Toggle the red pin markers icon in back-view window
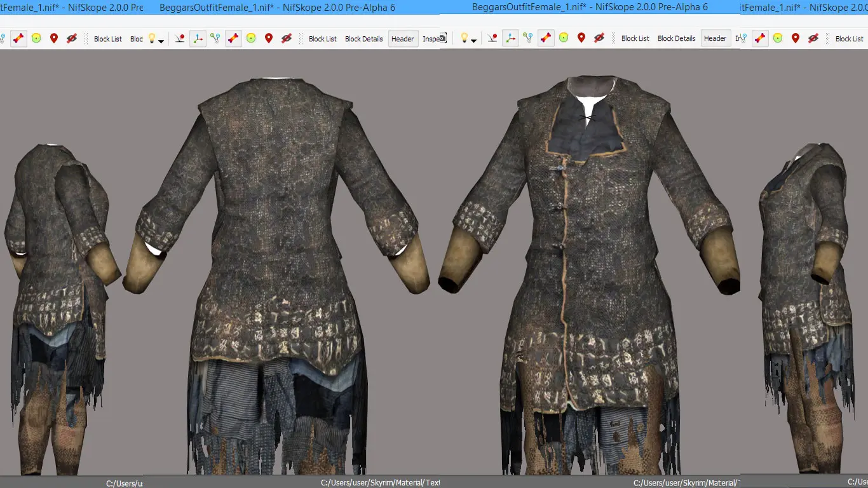Image resolution: width=868 pixels, height=488 pixels. 269,39
